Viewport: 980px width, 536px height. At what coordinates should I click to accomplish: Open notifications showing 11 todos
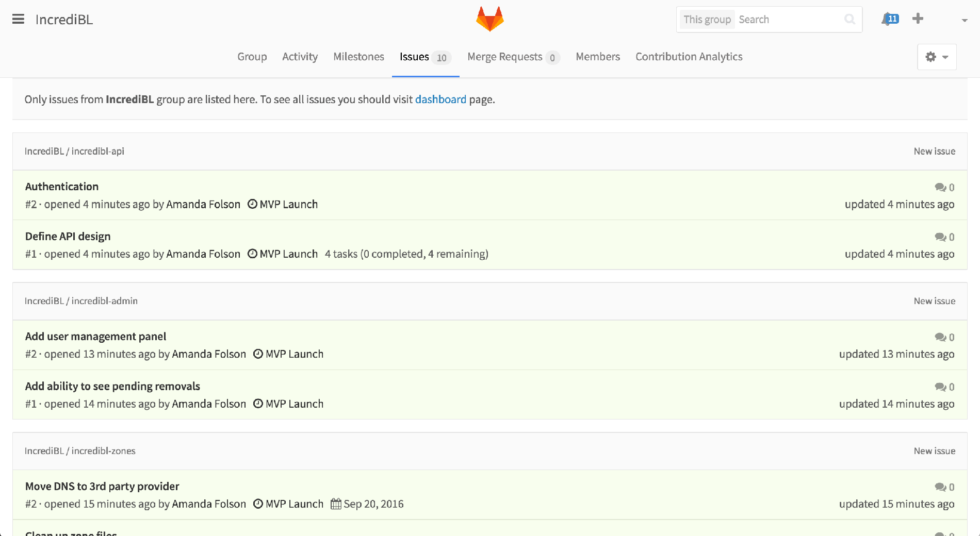pos(889,19)
